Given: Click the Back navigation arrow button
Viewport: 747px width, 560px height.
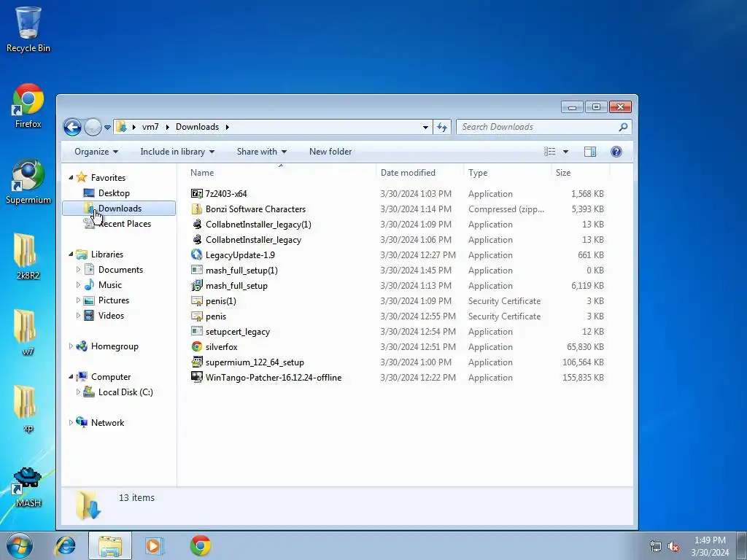Looking at the screenshot, I should 72,127.
